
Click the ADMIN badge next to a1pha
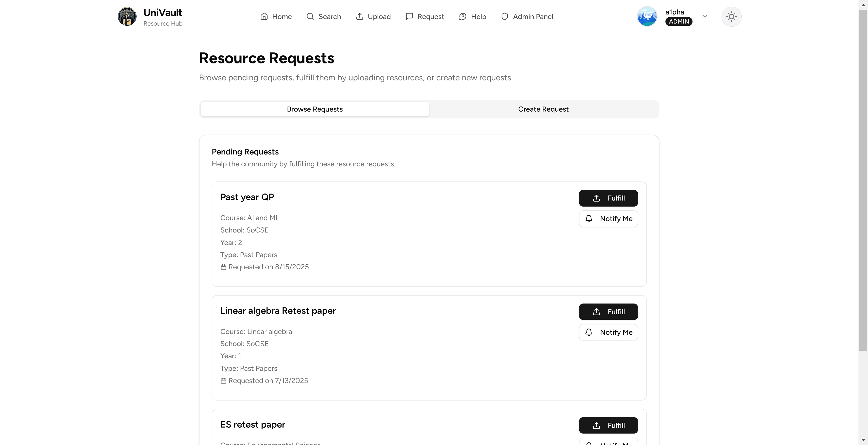(x=679, y=21)
